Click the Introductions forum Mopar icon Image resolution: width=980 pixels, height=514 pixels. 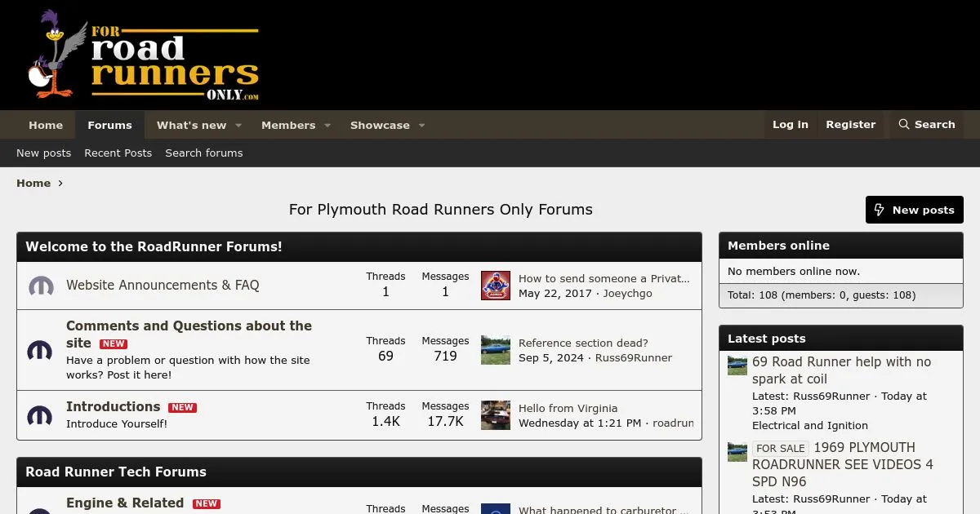pyautogui.click(x=40, y=416)
